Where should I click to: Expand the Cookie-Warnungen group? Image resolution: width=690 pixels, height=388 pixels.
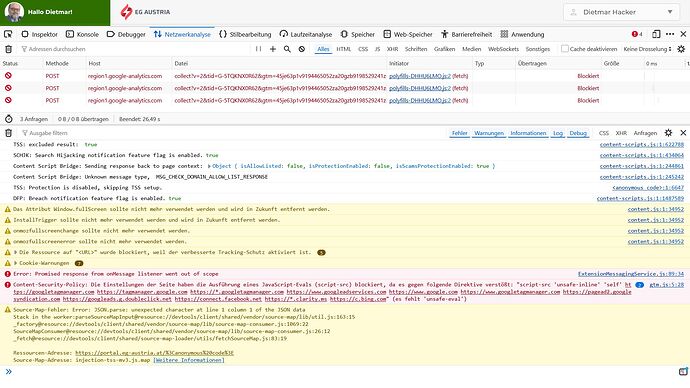pyautogui.click(x=16, y=263)
